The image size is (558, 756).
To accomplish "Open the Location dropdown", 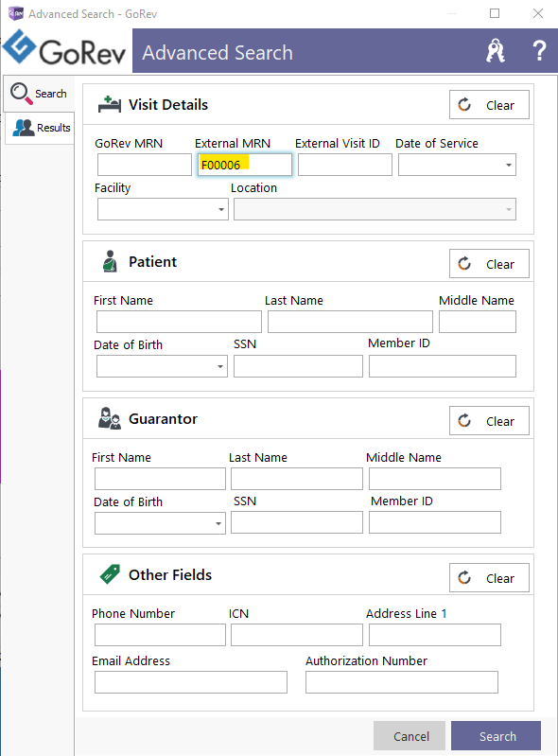I will [509, 209].
